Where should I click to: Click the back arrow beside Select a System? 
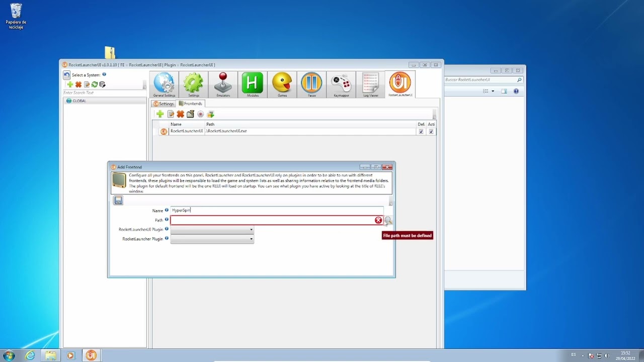(x=67, y=75)
